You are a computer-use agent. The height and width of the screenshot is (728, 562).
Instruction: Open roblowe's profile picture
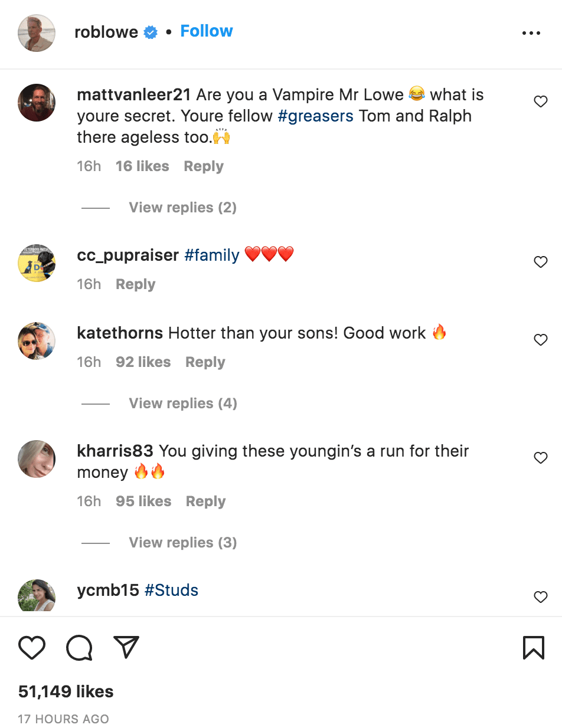37,33
